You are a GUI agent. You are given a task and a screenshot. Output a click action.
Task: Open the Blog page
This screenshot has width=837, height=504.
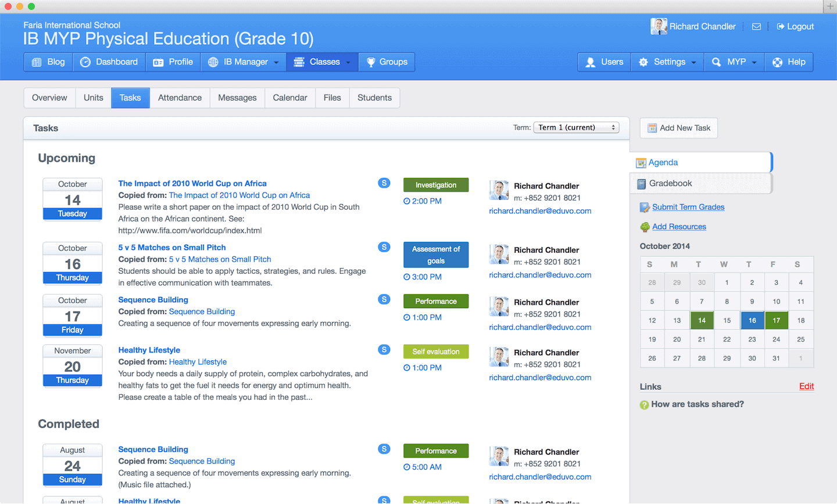(48, 62)
